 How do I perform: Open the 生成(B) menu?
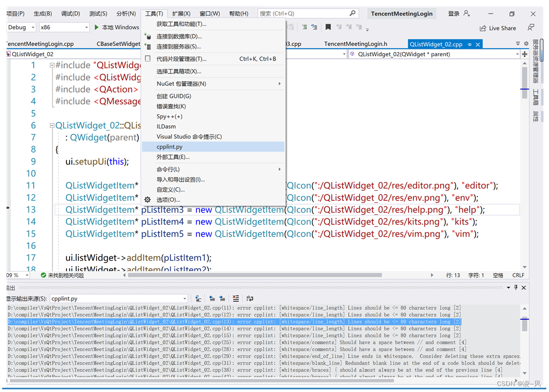pyautogui.click(x=43, y=13)
